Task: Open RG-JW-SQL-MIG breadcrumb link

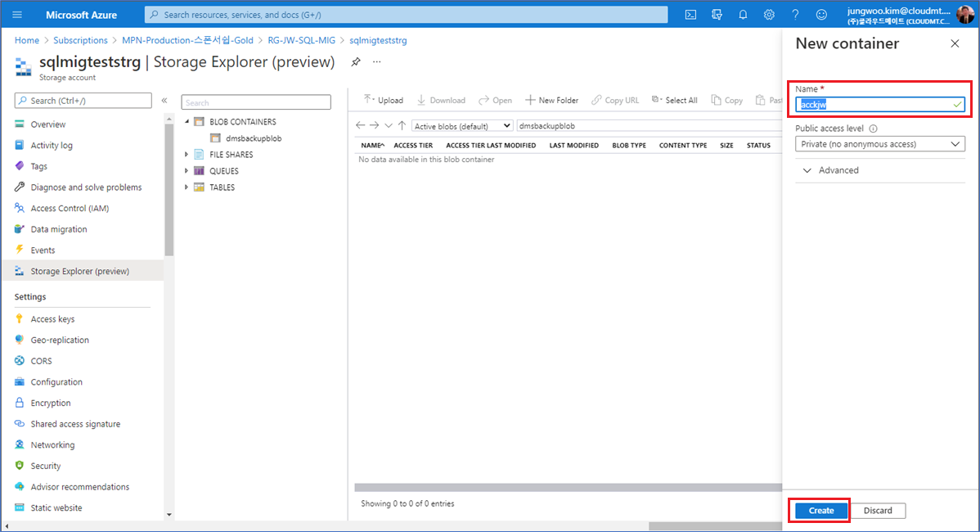Action: click(x=301, y=40)
